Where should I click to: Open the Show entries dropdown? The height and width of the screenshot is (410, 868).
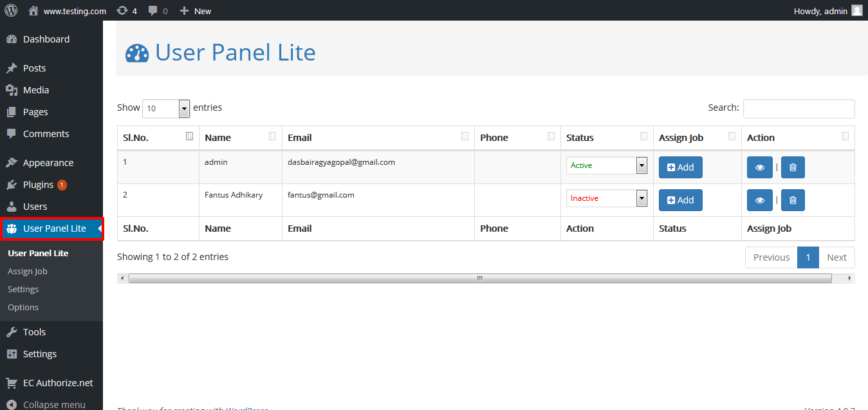[166, 108]
